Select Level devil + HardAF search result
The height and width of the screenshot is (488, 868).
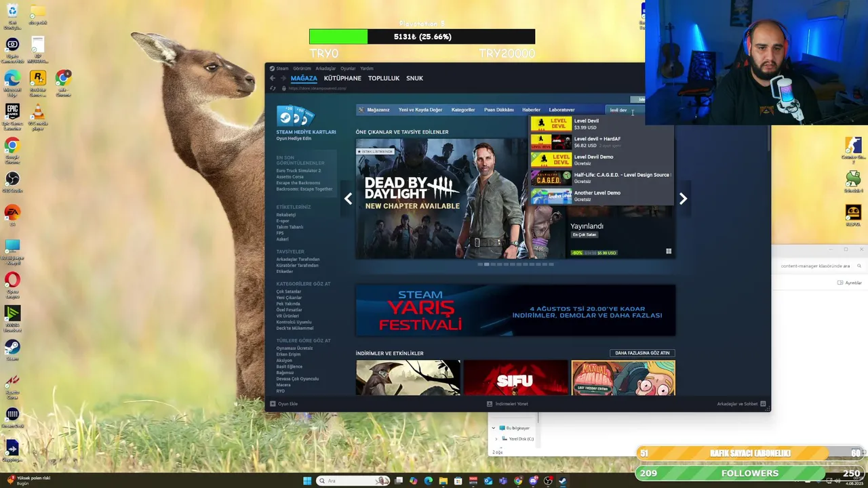602,142
